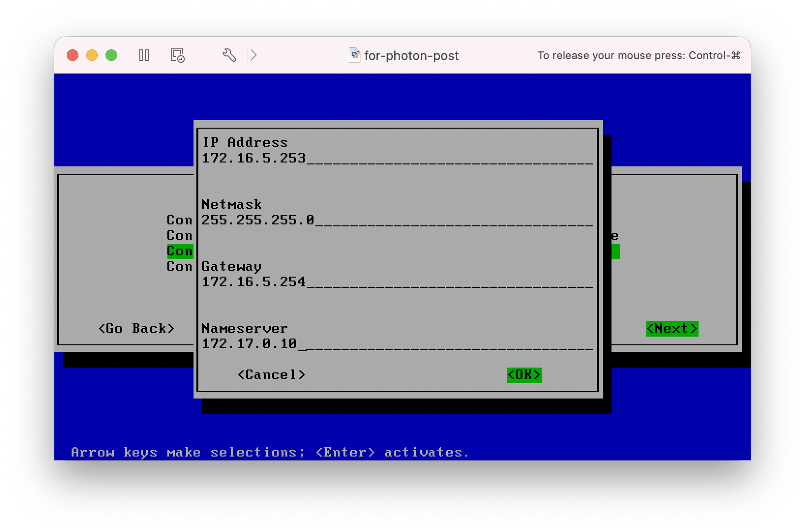The width and height of the screenshot is (805, 532).
Task: Edit the Nameserver field 172.17.0.10
Action: click(397, 344)
